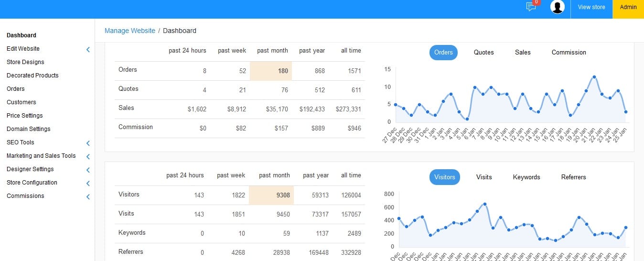Click the yellow Admin button
Screen dimensions: 644x261
click(x=628, y=7)
